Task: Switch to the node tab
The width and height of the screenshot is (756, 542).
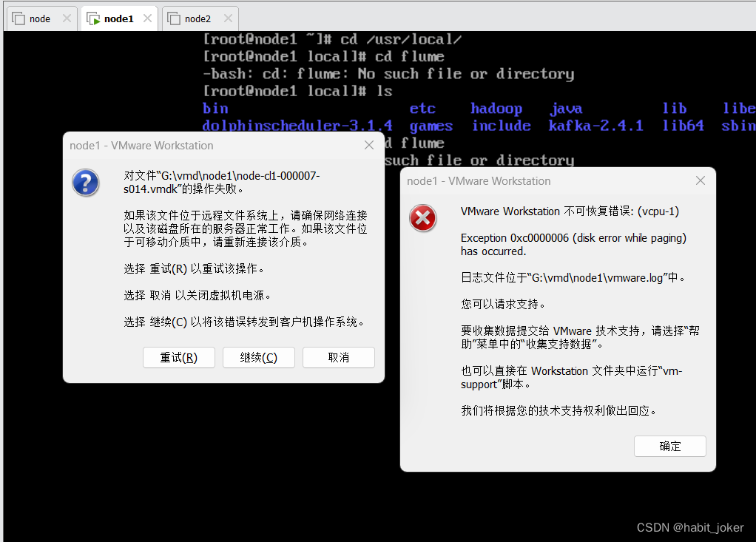Action: pos(41,17)
